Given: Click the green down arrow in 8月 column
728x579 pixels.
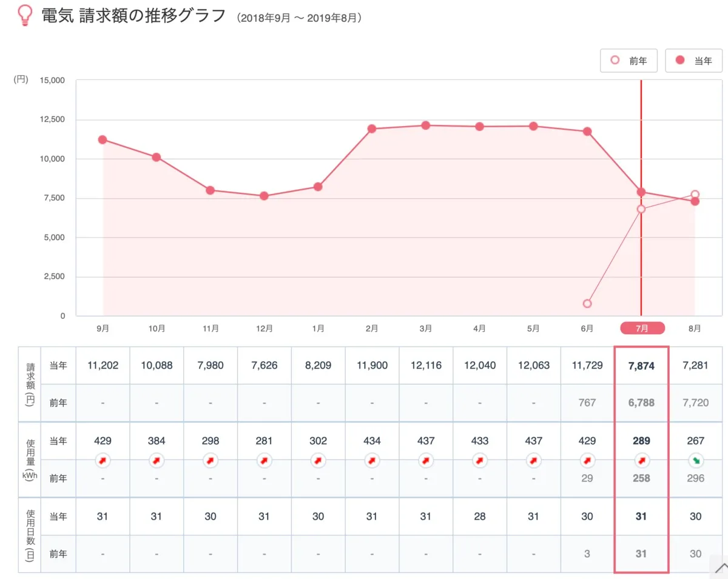Looking at the screenshot, I should click(x=695, y=461).
